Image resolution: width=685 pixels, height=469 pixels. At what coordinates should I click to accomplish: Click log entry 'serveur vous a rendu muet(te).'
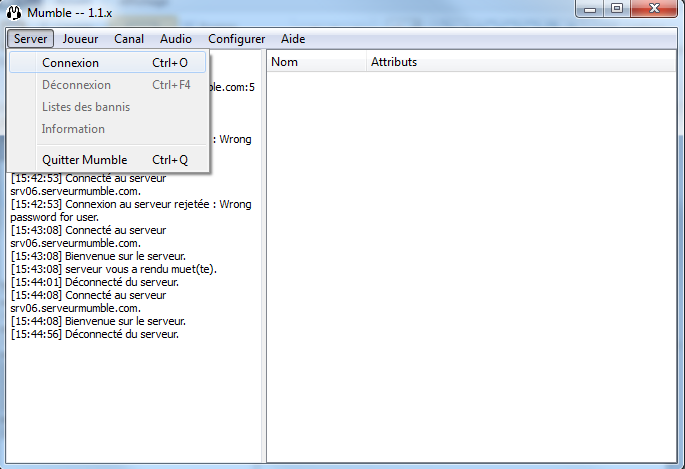coord(141,269)
